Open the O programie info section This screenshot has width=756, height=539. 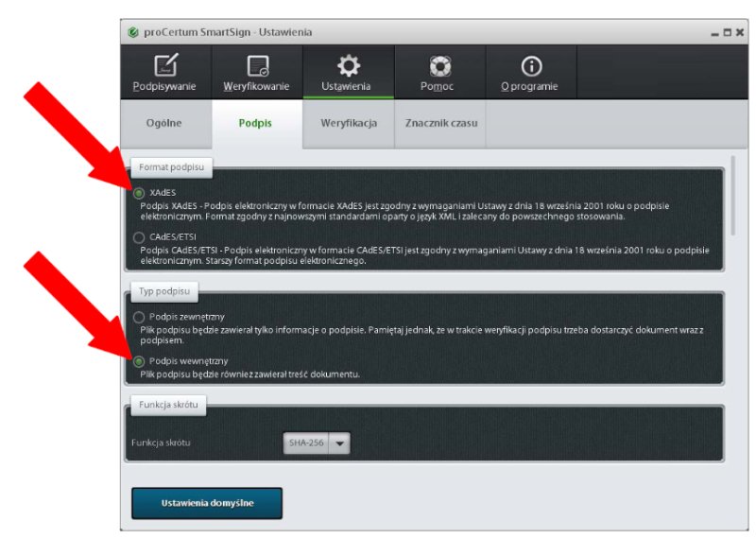coord(530,73)
